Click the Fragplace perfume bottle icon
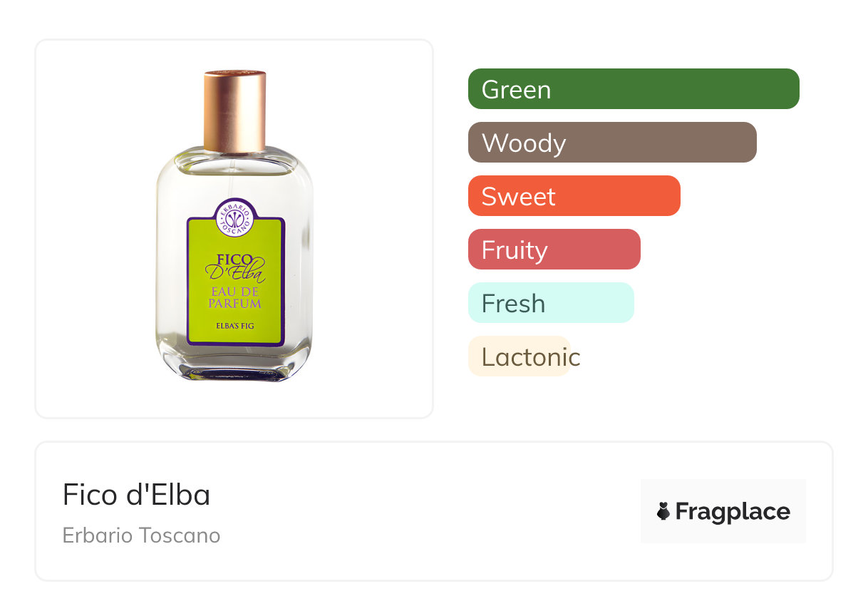 [x=663, y=511]
